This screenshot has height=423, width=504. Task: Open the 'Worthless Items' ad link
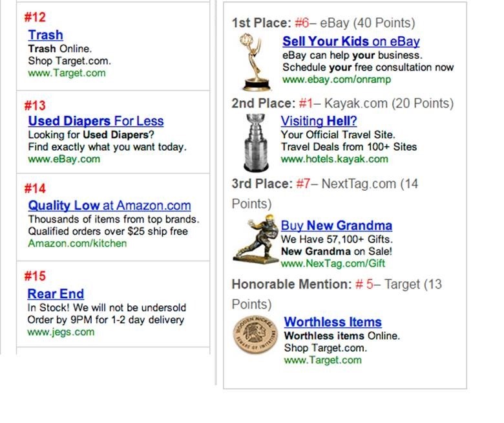point(333,322)
